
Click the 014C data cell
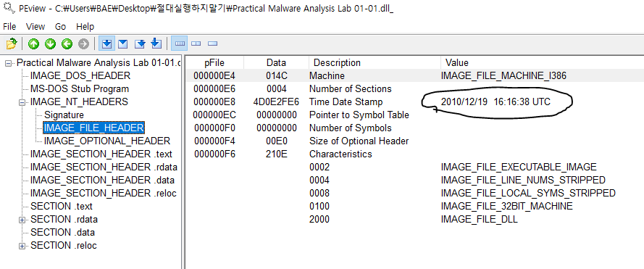(277, 76)
